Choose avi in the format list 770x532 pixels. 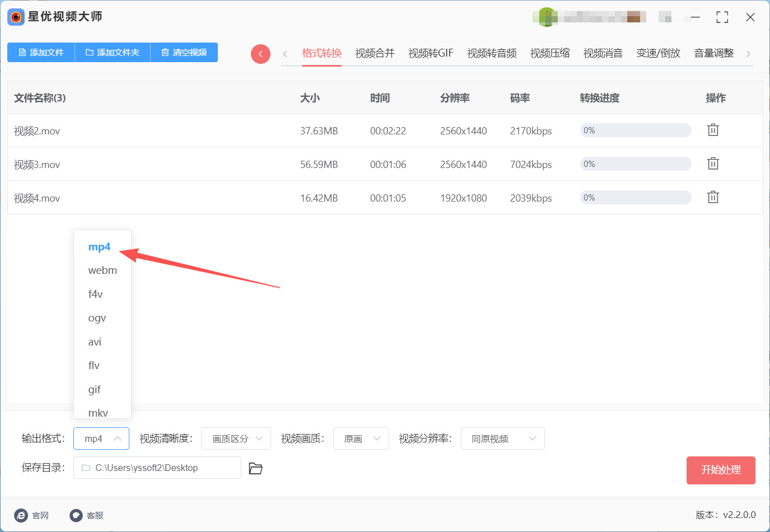pos(95,342)
